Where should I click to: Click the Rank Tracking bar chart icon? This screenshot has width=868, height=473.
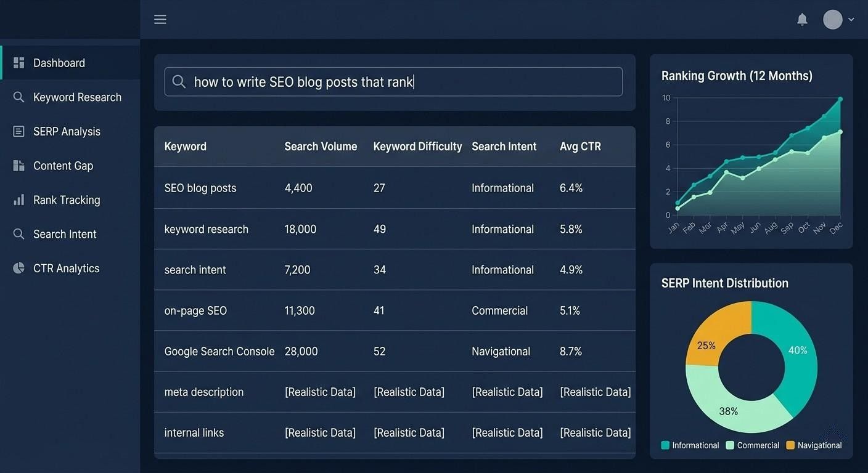(19, 200)
